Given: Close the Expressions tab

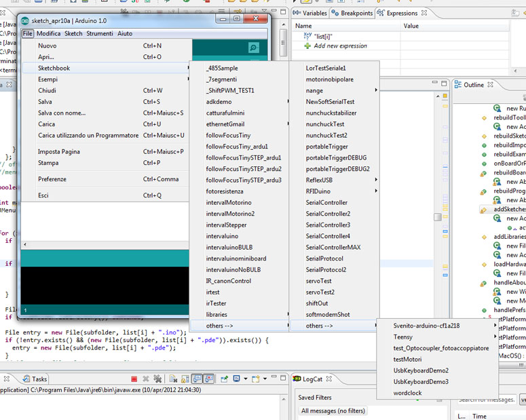Looking at the screenshot, I should click(424, 13).
